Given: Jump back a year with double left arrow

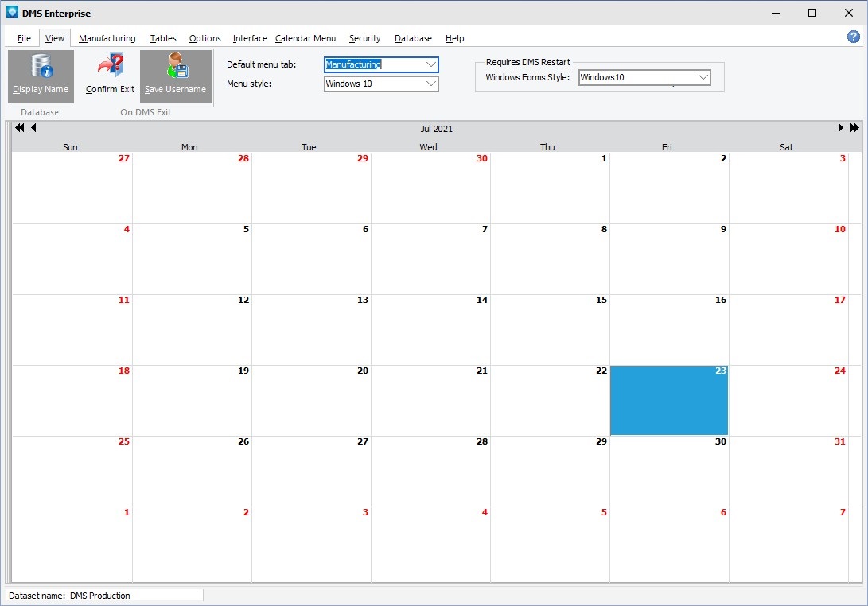Looking at the screenshot, I should (x=20, y=128).
